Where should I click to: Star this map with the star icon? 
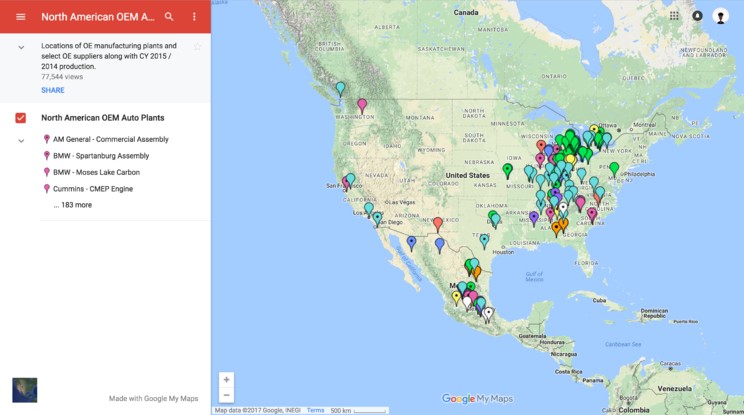[x=197, y=46]
